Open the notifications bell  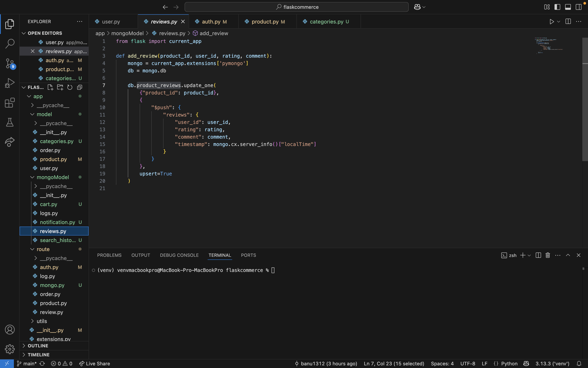tap(579, 364)
